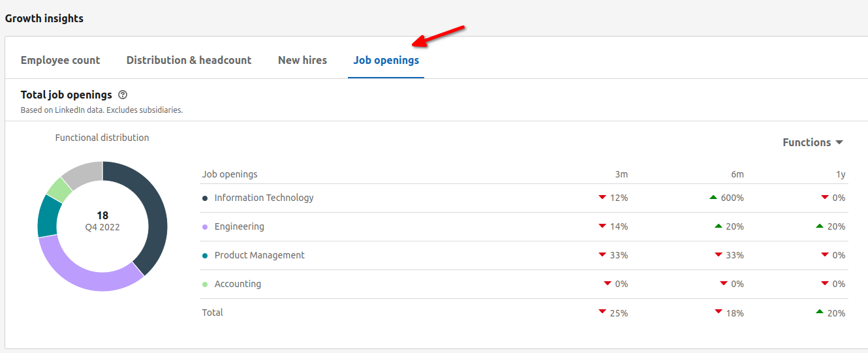Viewport: 868px width, 353px height.
Task: Click the Information Technology legend dot
Action: pos(205,198)
